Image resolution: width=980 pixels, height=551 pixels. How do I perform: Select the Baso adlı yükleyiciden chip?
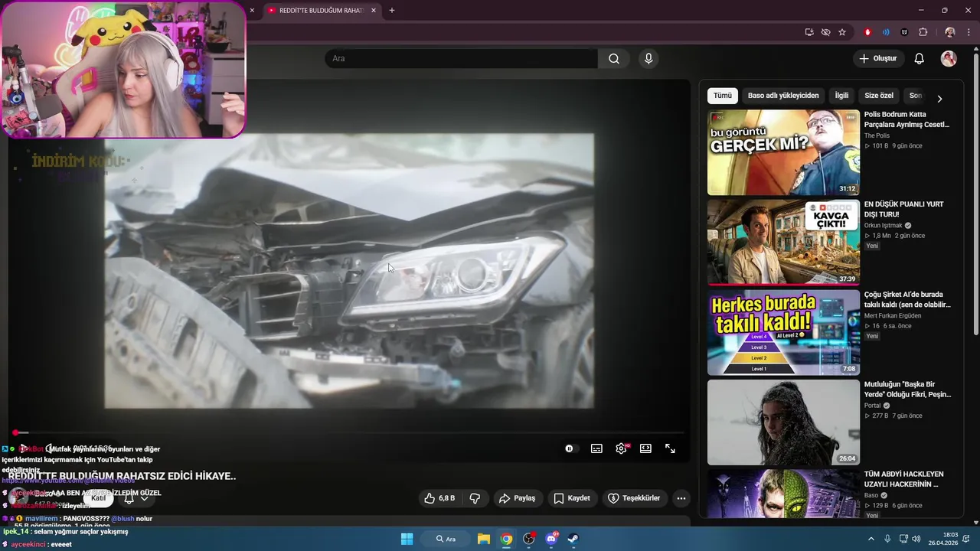pos(783,96)
